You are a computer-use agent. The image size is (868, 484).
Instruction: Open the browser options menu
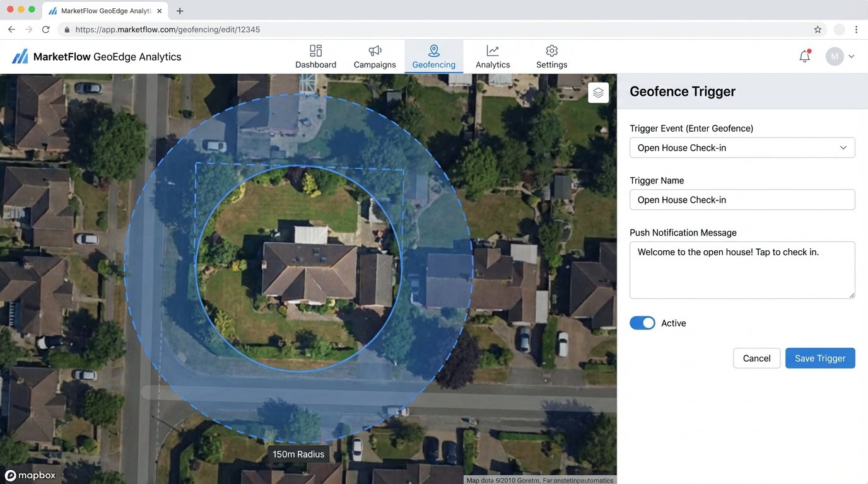pyautogui.click(x=856, y=29)
